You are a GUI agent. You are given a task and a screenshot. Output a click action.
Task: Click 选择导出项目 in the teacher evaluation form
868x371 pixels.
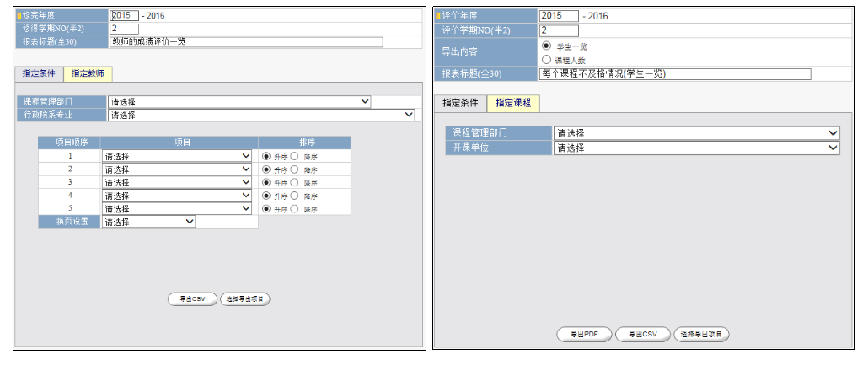pyautogui.click(x=245, y=298)
